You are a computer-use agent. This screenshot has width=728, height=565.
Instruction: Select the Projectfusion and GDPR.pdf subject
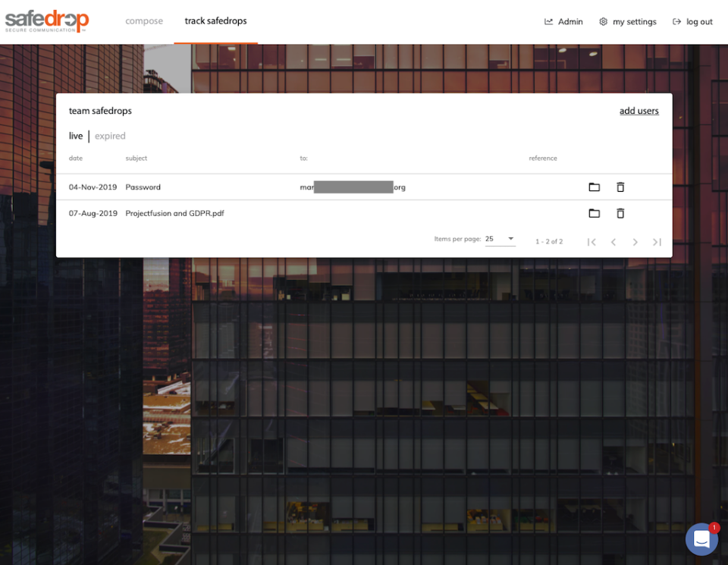(174, 213)
